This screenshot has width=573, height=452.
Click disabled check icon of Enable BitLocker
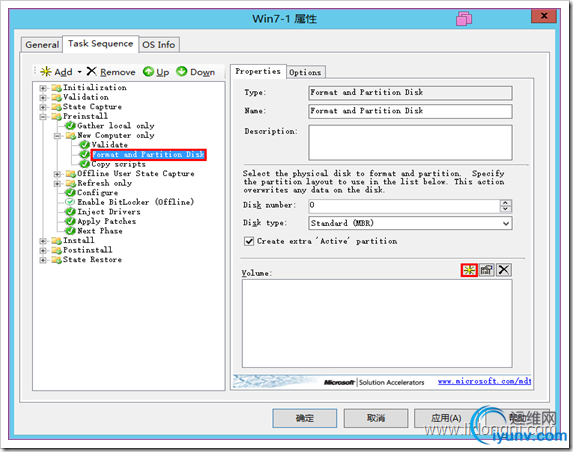70,202
